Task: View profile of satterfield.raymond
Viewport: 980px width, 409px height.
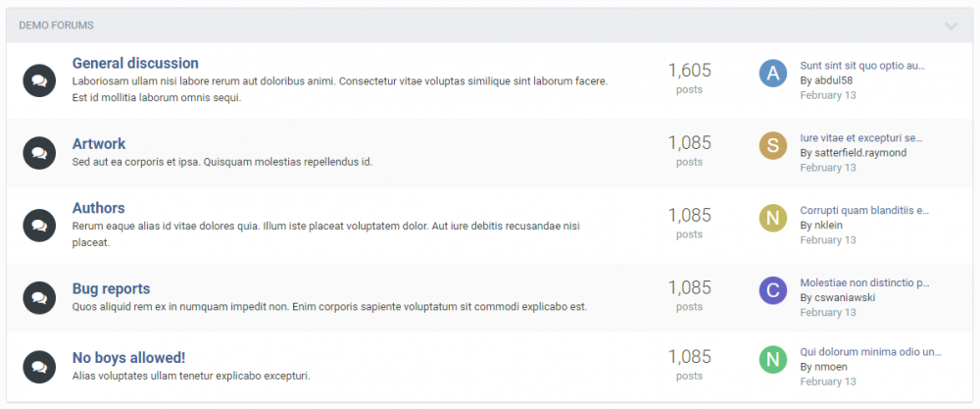Action: pos(859,153)
